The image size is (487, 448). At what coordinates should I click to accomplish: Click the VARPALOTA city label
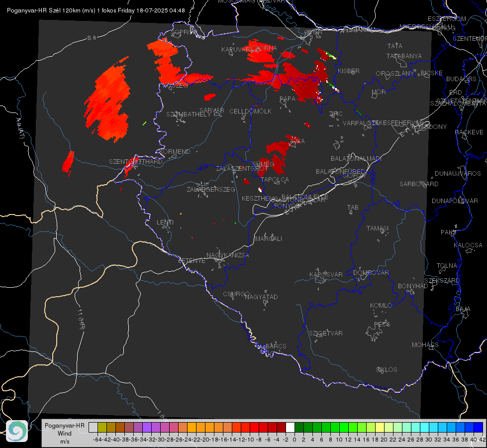(361, 123)
